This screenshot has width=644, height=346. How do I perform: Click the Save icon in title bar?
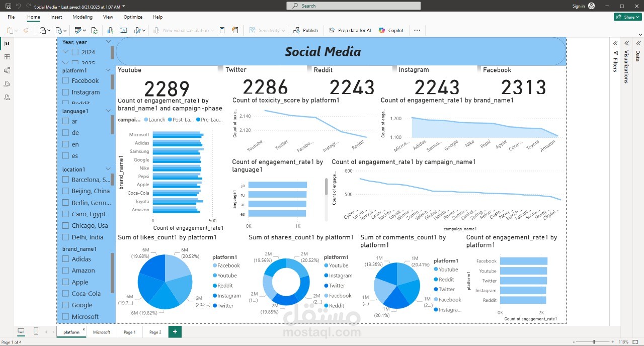tap(8, 7)
